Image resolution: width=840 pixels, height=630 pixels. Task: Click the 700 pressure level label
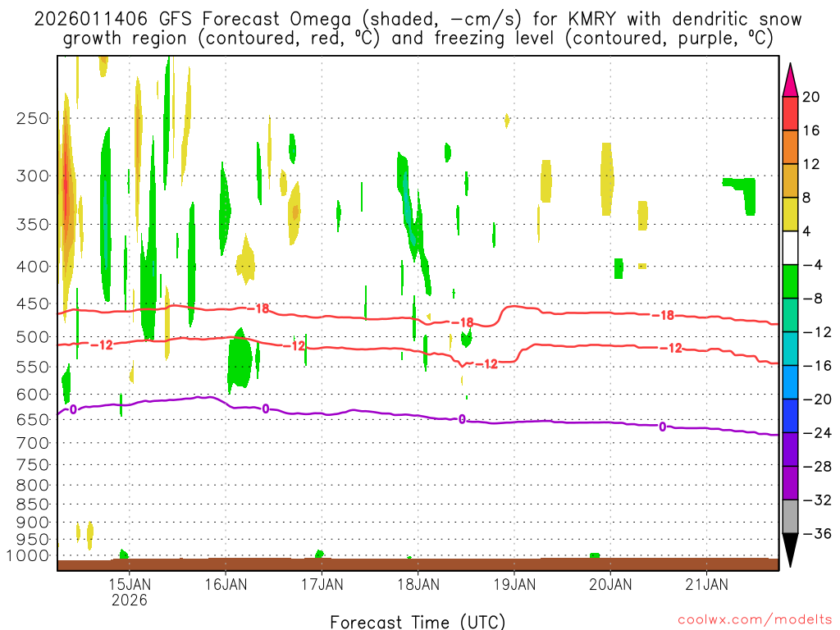(33, 443)
